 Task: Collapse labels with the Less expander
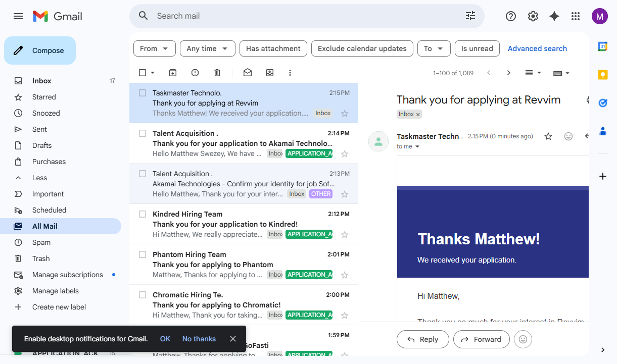pyautogui.click(x=39, y=178)
